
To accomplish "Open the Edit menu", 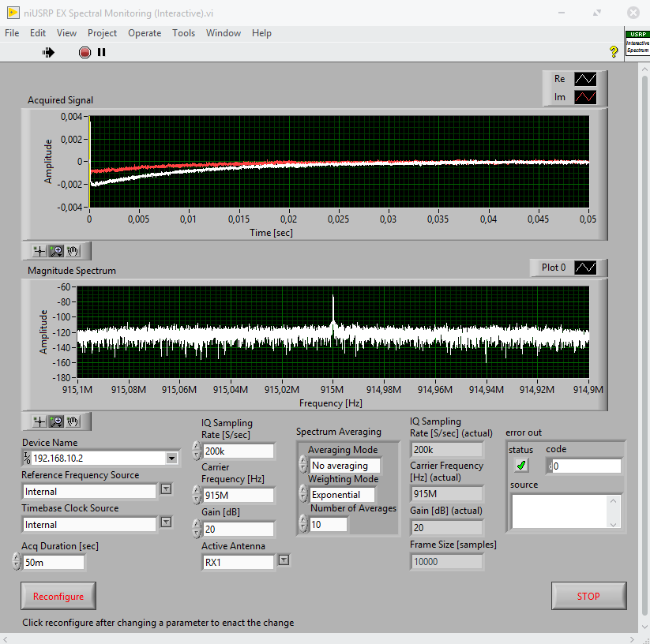I will coord(38,33).
